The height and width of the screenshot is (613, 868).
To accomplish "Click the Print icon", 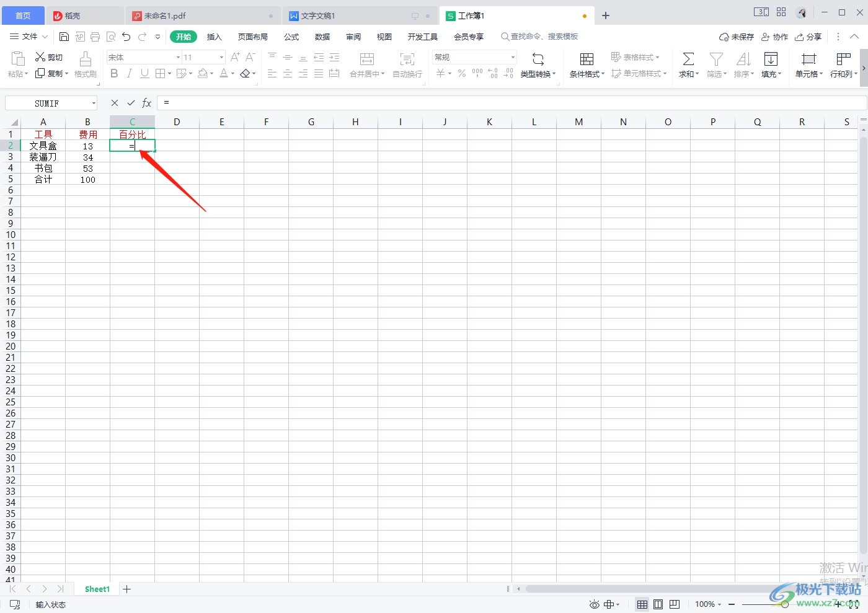I will click(95, 37).
